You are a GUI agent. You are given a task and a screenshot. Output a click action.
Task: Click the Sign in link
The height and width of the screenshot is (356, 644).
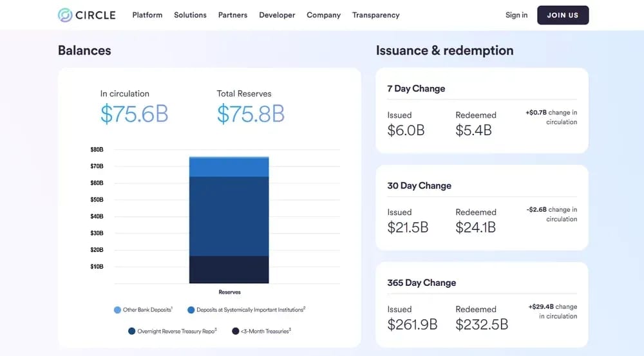516,15
